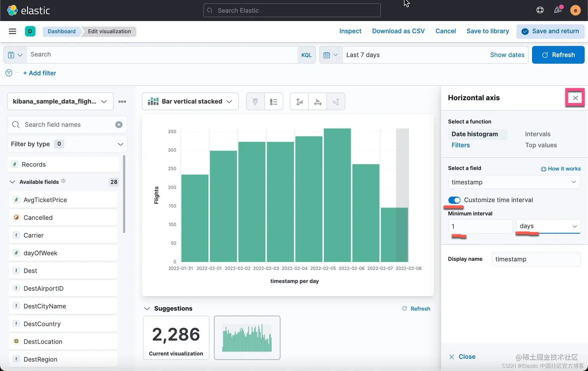Open the days interval unit dropdown
Screen dimensions: 588x371
pos(548,226)
